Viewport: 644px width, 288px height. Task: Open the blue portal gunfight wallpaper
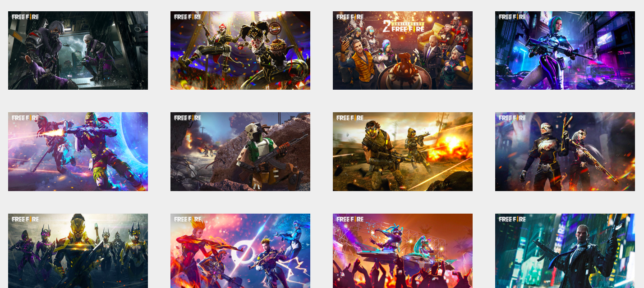click(78, 151)
